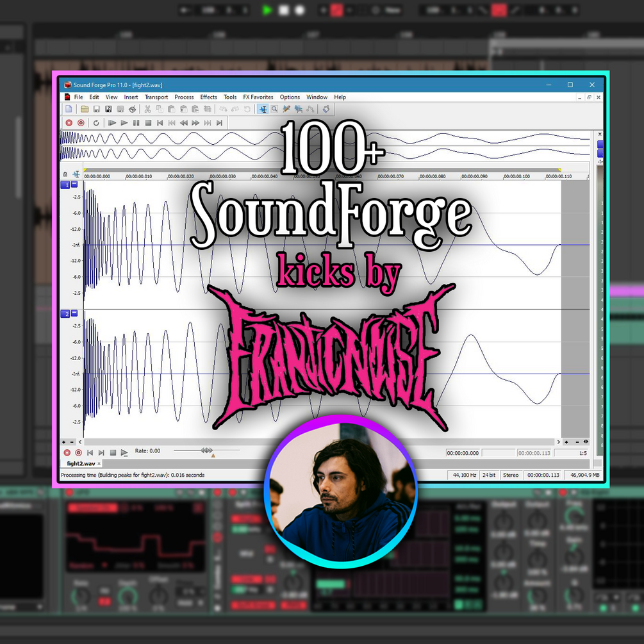Open the Tools menu
The width and height of the screenshot is (644, 644).
(230, 97)
